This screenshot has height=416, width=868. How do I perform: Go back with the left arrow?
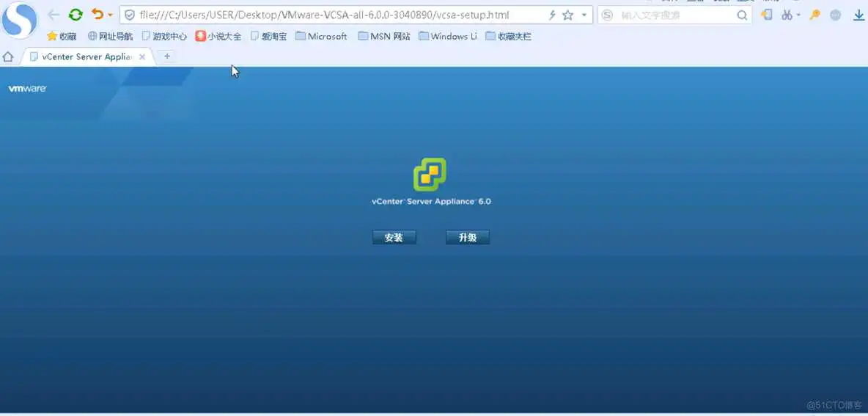click(x=54, y=15)
